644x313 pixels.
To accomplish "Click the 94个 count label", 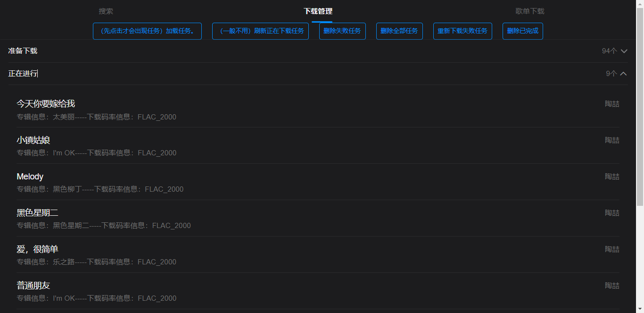I will tap(610, 51).
